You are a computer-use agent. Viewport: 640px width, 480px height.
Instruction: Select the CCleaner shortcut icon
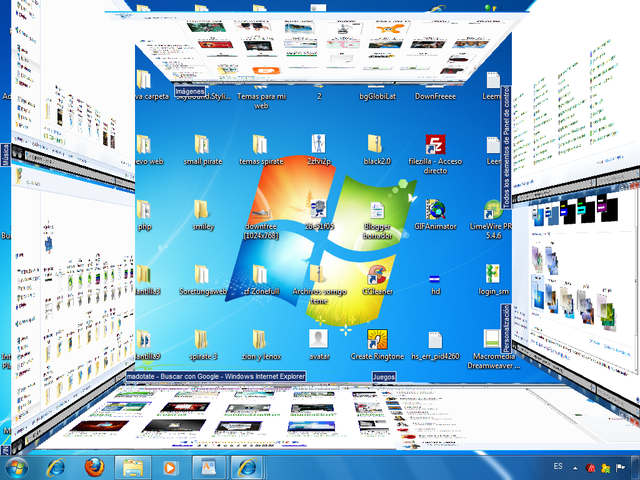[x=377, y=280]
